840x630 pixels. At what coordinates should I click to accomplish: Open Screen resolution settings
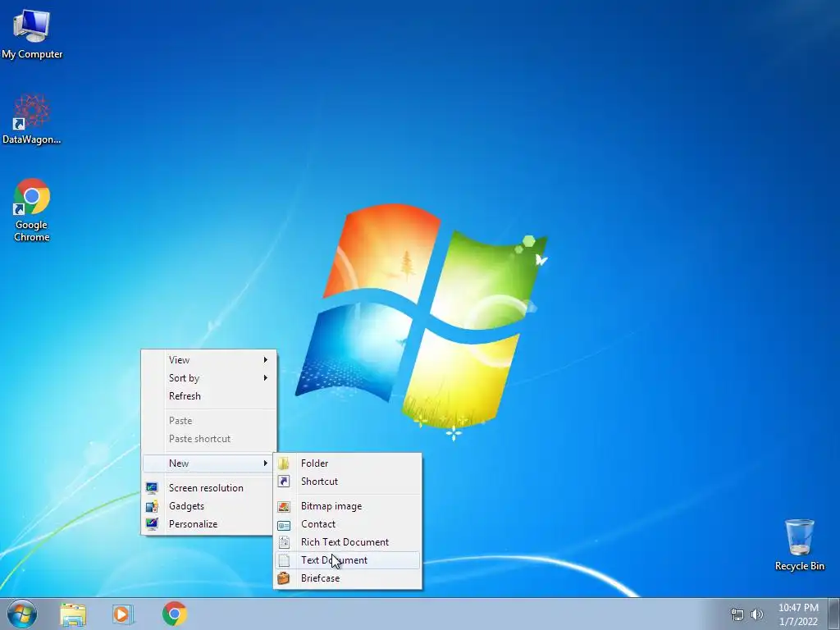(209, 488)
